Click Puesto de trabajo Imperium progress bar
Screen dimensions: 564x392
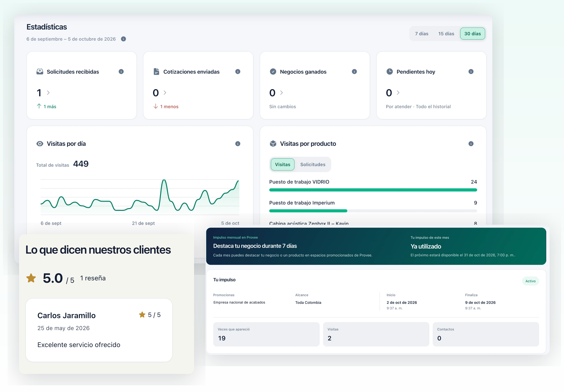click(373, 211)
